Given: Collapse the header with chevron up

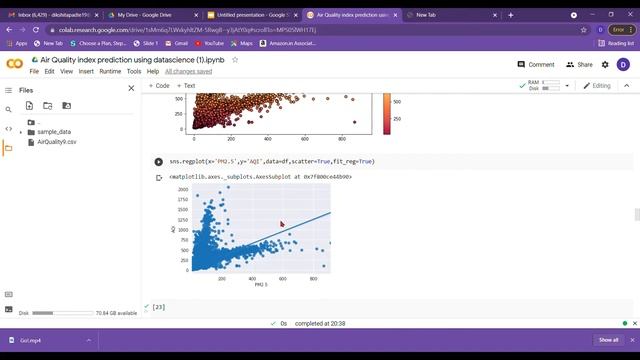Looking at the screenshot, I should (x=627, y=86).
